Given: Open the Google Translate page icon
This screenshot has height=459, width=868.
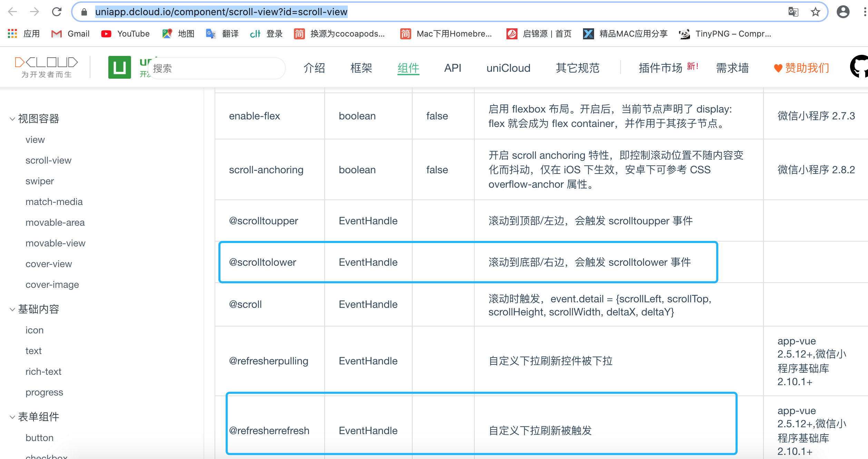Looking at the screenshot, I should coord(793,12).
